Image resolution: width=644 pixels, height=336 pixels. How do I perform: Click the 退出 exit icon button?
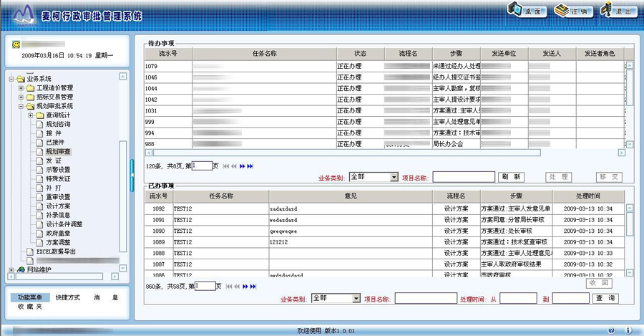(618, 11)
